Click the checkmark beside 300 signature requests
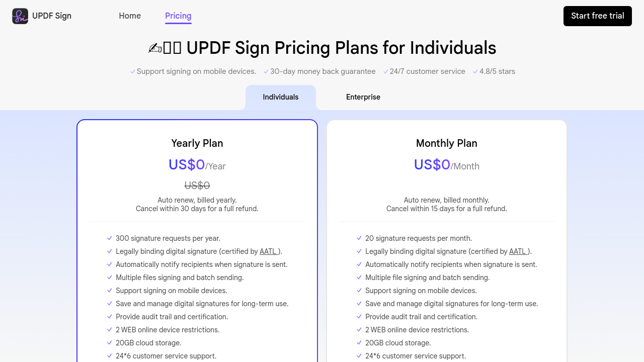 pos(110,238)
